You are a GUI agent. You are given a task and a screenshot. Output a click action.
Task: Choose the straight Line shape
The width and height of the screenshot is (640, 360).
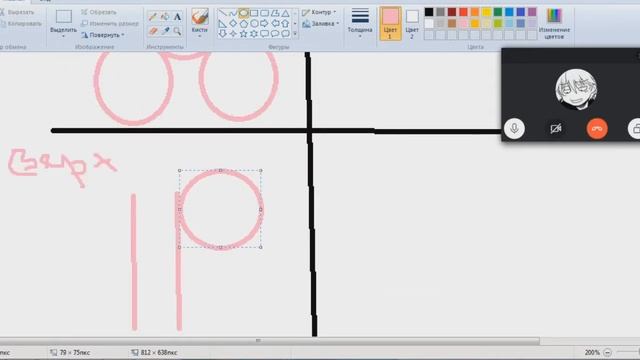point(222,13)
